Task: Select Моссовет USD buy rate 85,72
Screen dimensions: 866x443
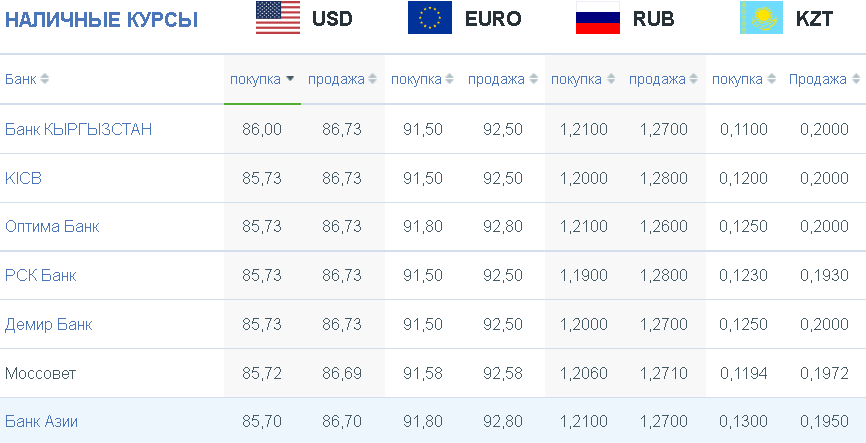Action: click(262, 373)
